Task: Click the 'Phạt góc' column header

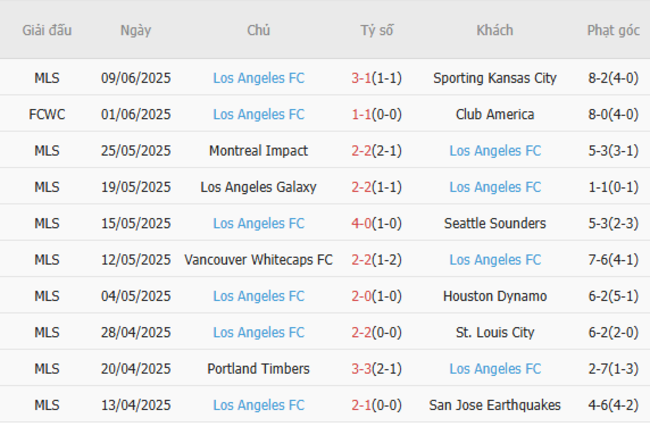Action: (613, 30)
